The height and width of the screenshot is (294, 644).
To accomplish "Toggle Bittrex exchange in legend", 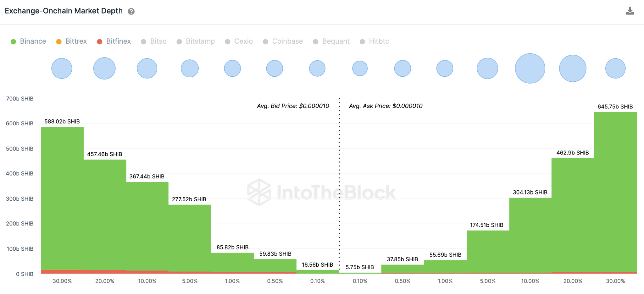I will tap(71, 41).
